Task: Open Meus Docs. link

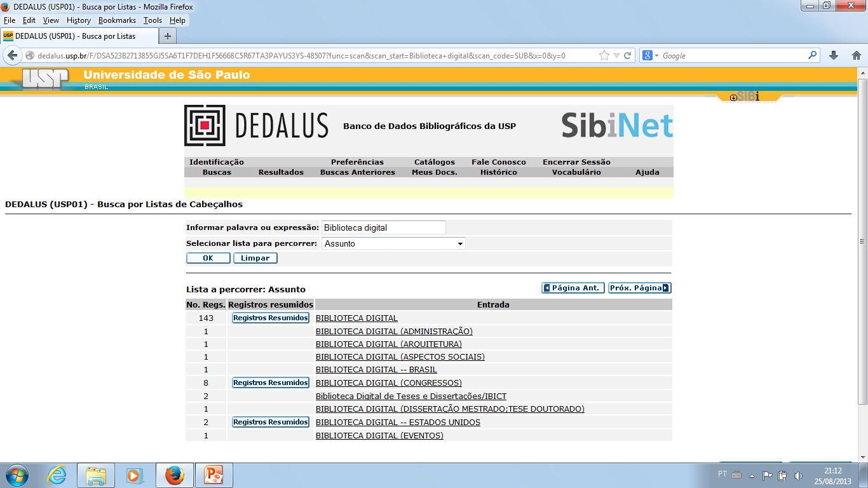Action: (x=435, y=172)
